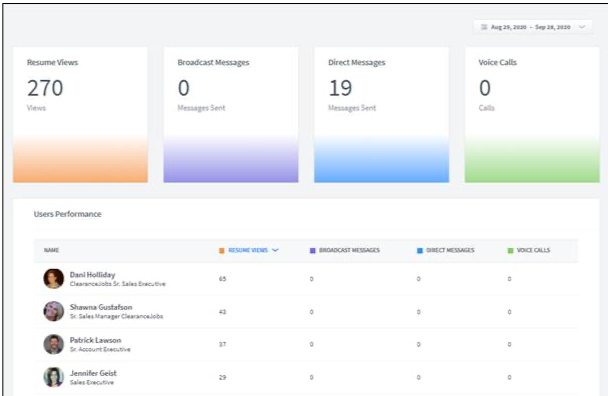This screenshot has width=608, height=396.
Task: Open the date range picker Aug 29 - Sep 28
Action: pos(533,27)
